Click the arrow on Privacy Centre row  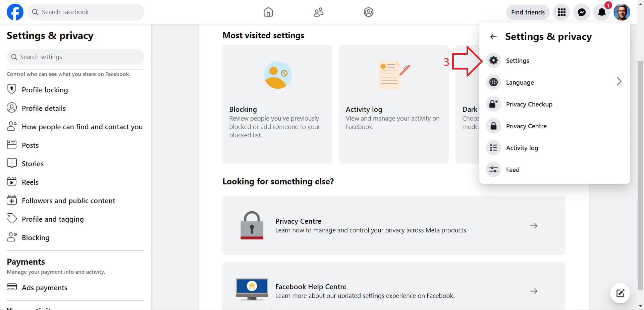pyautogui.click(x=533, y=226)
